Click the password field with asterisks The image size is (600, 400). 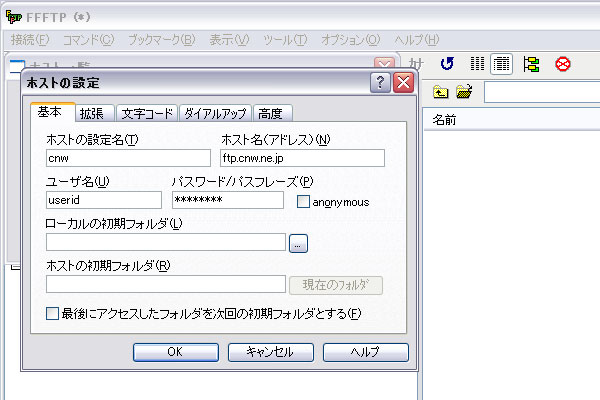click(x=228, y=200)
